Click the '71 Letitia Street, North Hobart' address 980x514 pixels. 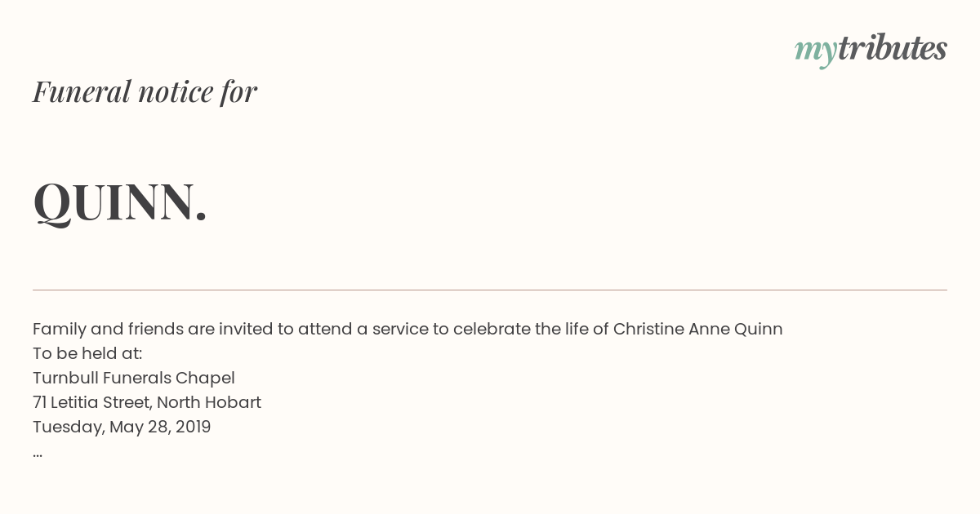147,402
